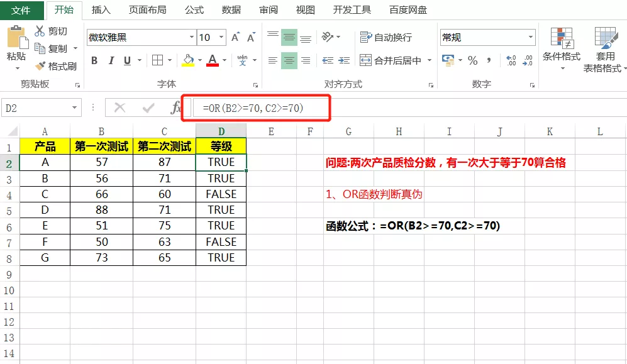Open the font color dropdown arrow
This screenshot has height=364, width=627.
225,60
